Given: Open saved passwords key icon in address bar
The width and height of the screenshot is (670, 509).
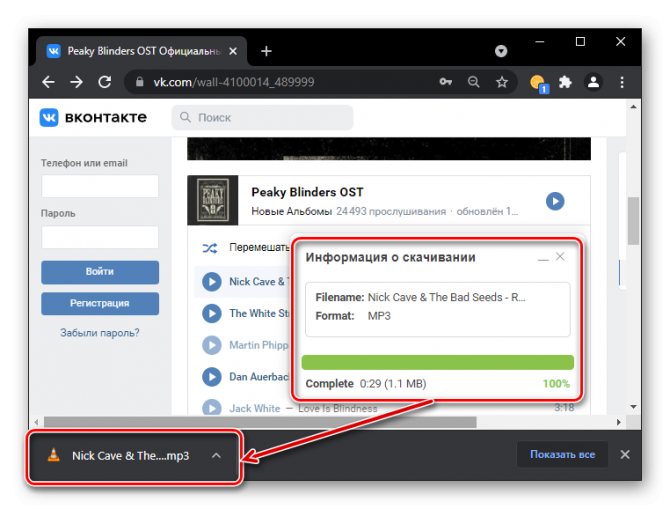Looking at the screenshot, I should coord(445,82).
